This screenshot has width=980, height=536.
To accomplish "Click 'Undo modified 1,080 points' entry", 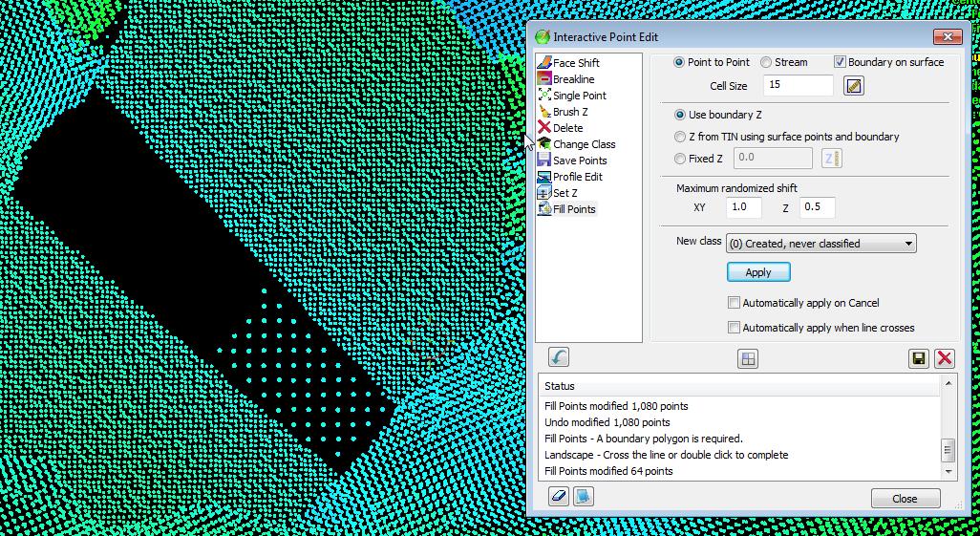I will [x=607, y=422].
